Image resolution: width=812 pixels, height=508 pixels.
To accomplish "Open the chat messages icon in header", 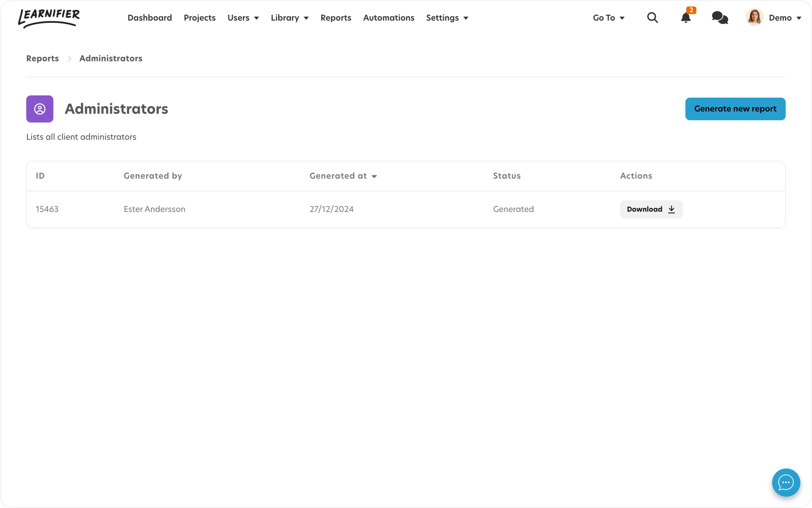I will pos(720,17).
